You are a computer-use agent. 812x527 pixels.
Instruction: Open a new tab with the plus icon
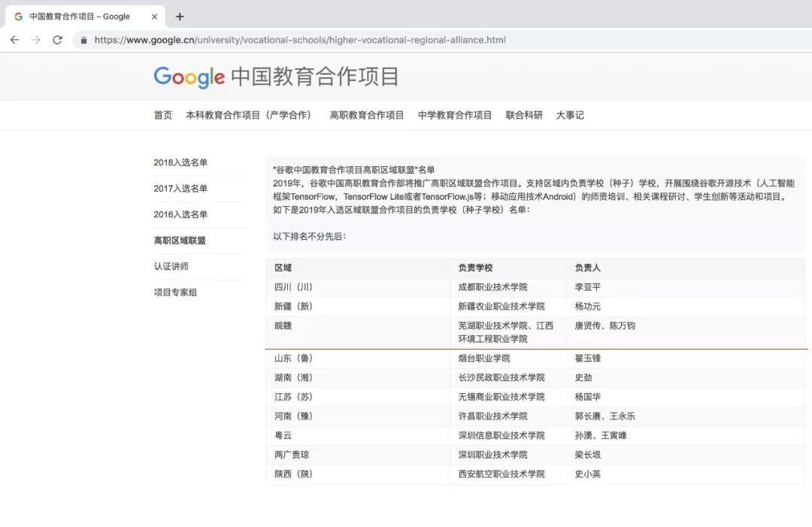(180, 17)
